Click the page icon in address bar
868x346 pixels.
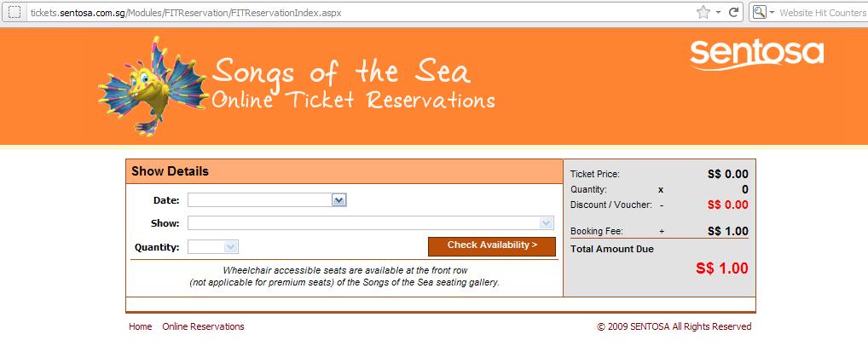[x=15, y=12]
